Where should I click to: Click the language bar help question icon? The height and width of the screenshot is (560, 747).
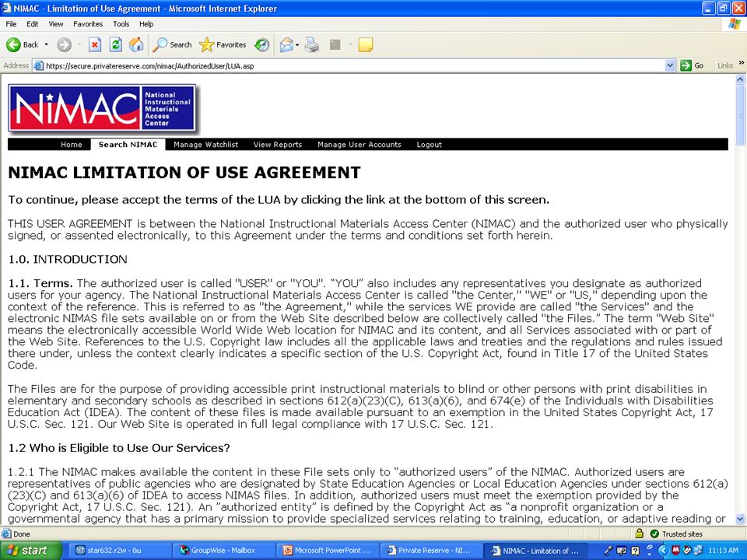(635, 551)
